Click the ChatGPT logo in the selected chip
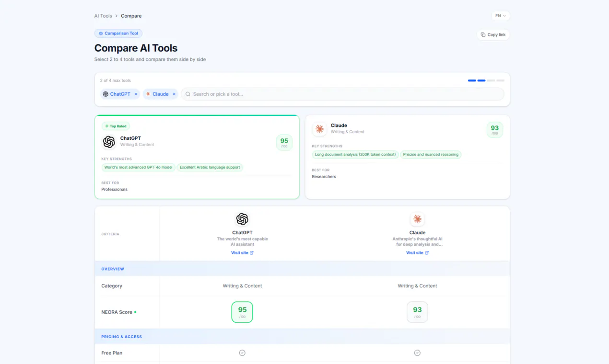The height and width of the screenshot is (364, 609). coord(105,94)
